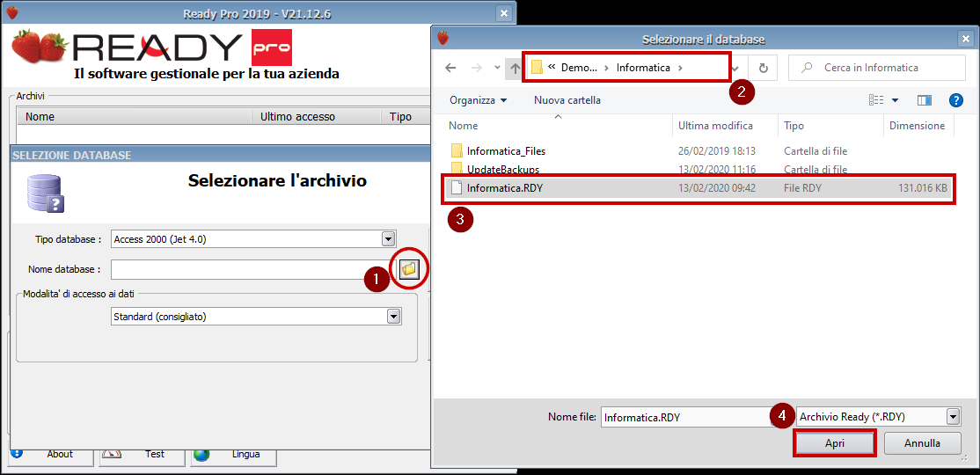The height and width of the screenshot is (475, 980).
Task: Open the database folder browse icon
Action: (x=409, y=269)
